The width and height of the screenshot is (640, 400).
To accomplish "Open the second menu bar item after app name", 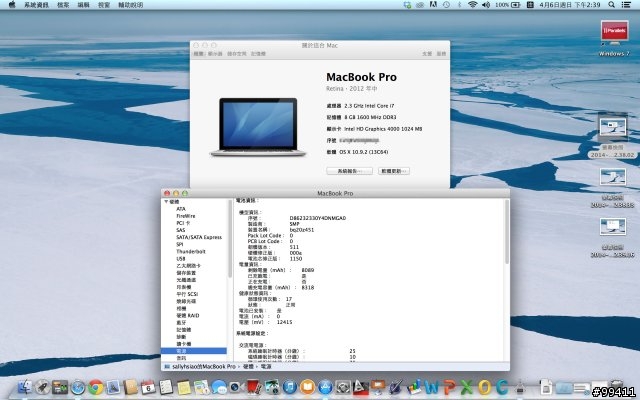I will click(83, 5).
